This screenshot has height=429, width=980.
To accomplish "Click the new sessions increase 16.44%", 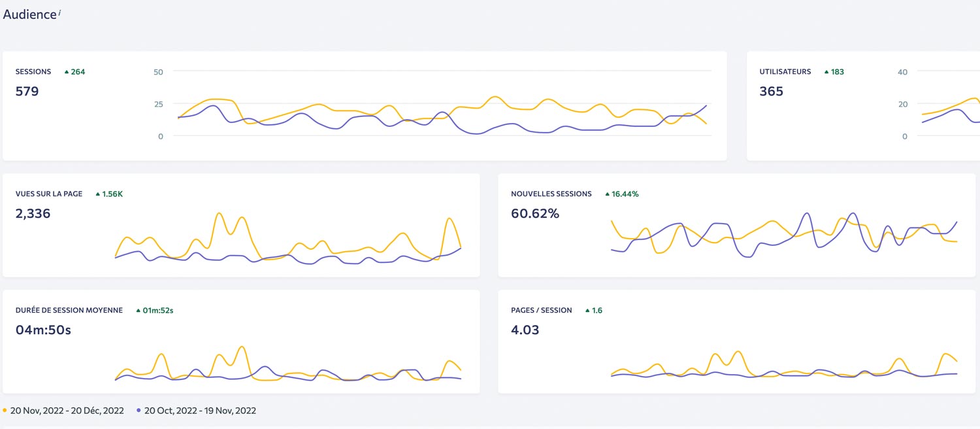I will coord(625,194).
